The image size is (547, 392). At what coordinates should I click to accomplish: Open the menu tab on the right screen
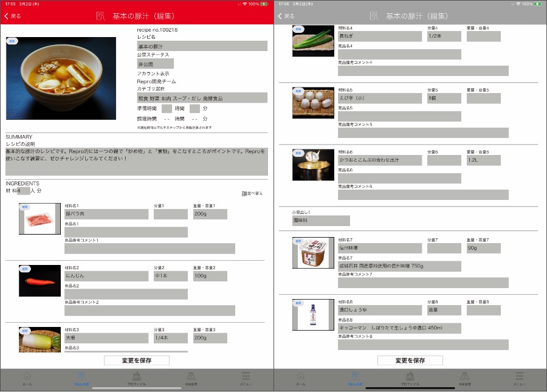[518, 377]
